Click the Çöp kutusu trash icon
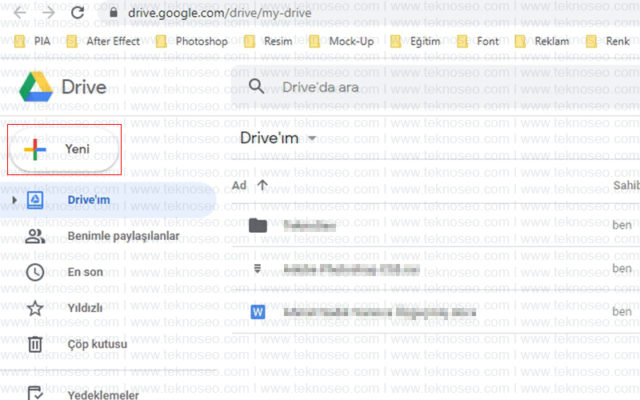The image size is (640, 400). coord(35,344)
